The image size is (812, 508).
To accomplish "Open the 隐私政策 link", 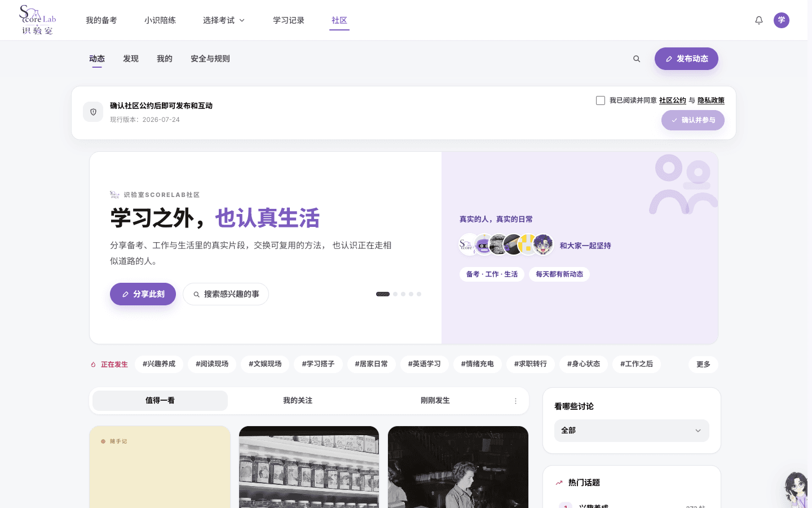I will [x=711, y=100].
